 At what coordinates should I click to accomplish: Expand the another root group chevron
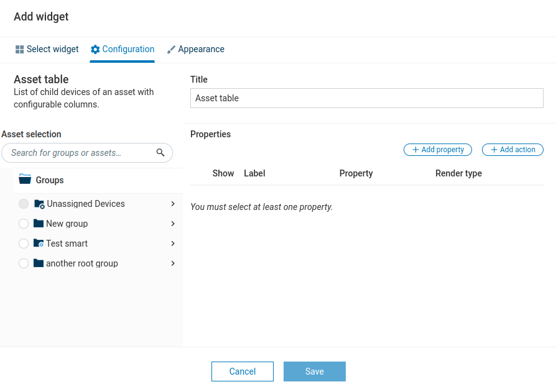point(172,263)
